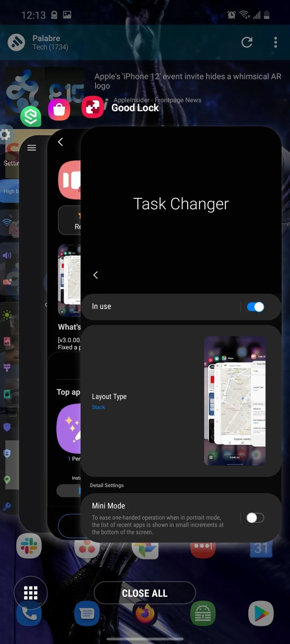Screen dimensions: 290x644
Task: Go back in Task Changer card
Action: 96,275
